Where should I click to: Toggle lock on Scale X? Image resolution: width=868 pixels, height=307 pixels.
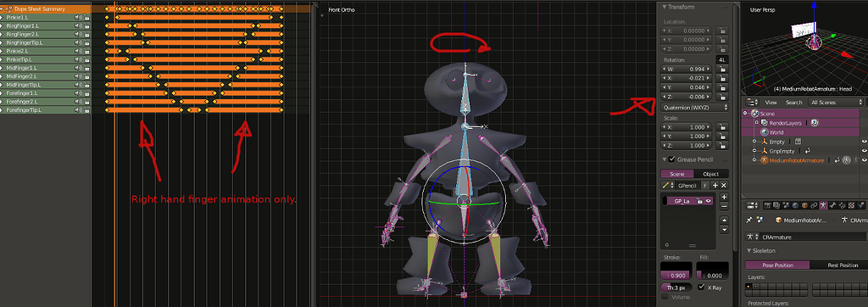pyautogui.click(x=722, y=127)
